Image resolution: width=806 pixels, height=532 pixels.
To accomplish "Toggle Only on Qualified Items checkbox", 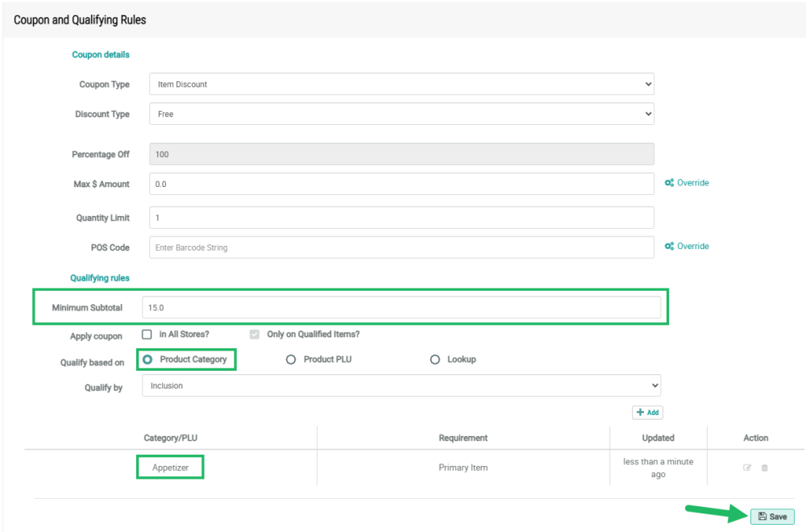I will point(255,335).
